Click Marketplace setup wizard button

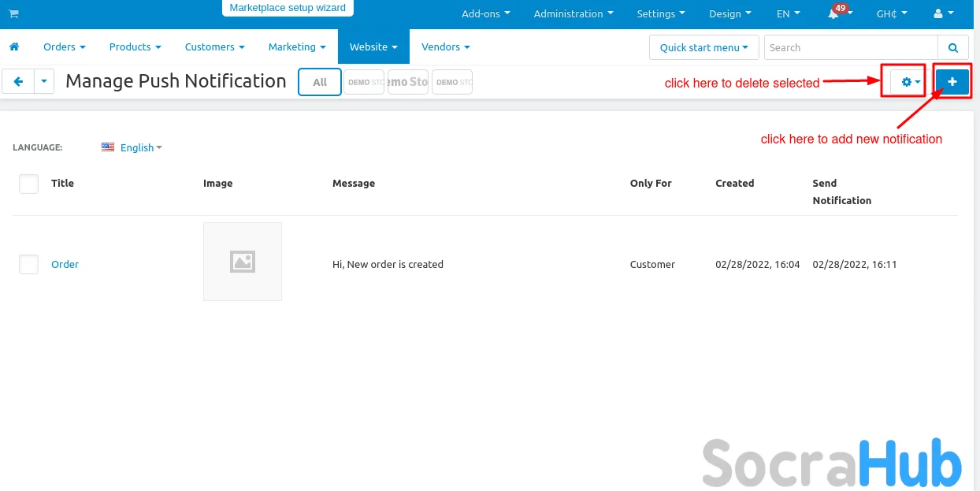coord(288,8)
